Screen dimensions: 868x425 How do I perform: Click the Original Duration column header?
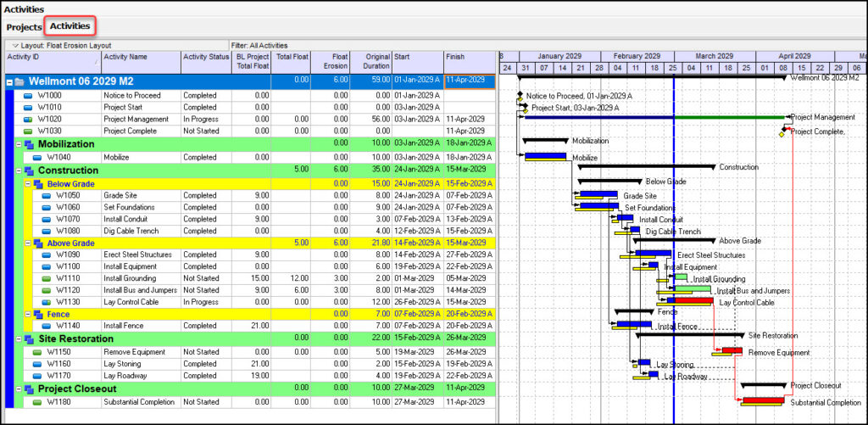pyautogui.click(x=371, y=63)
